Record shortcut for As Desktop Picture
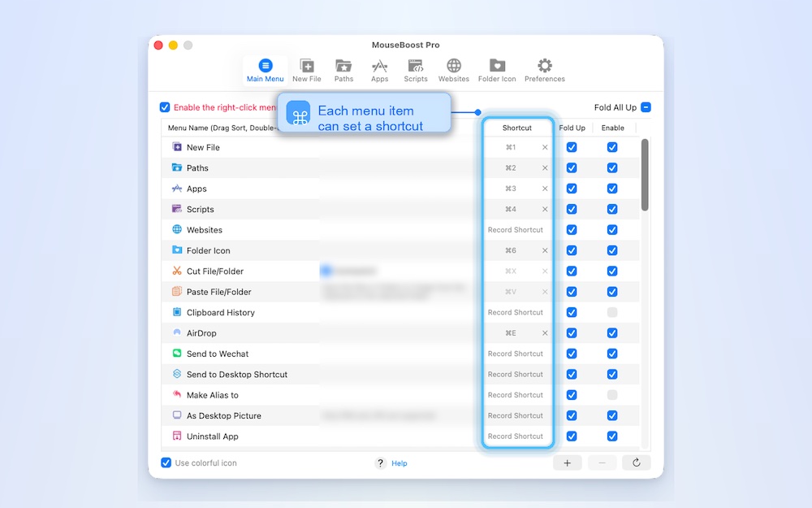Screen dimensions: 812x508 [516, 415]
